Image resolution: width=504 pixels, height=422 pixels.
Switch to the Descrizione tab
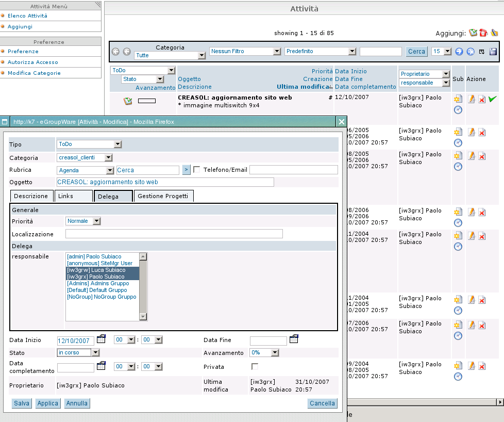point(31,196)
